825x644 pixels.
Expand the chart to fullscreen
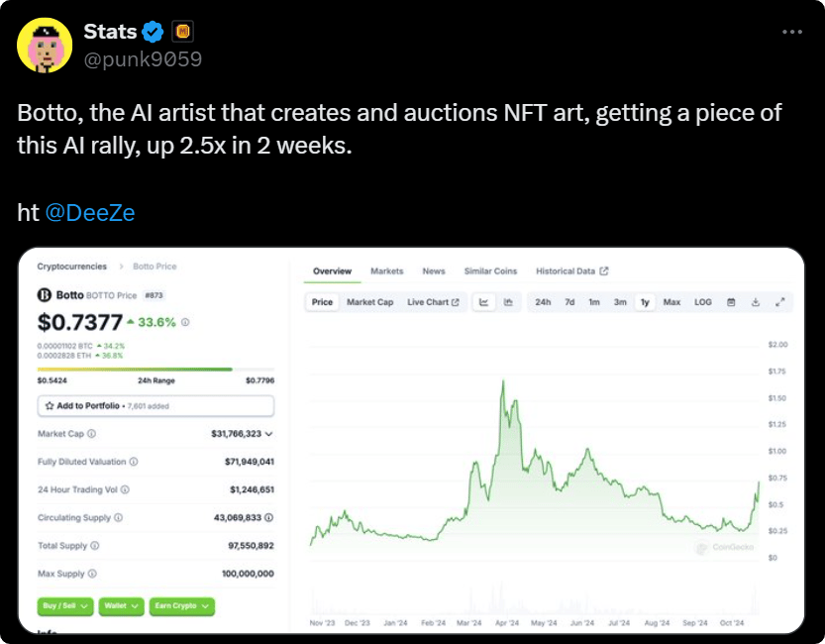click(x=779, y=302)
